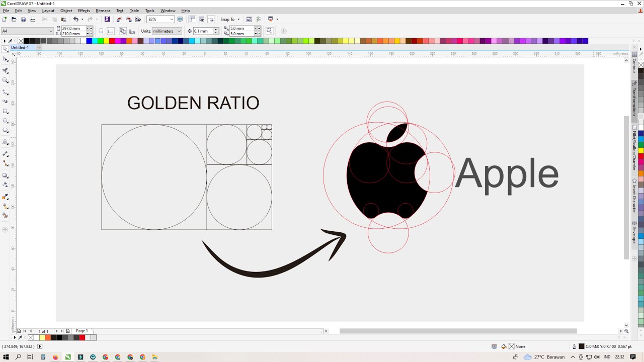Open the Units millimeters dropdown
The width and height of the screenshot is (644, 362).
pyautogui.click(x=179, y=31)
